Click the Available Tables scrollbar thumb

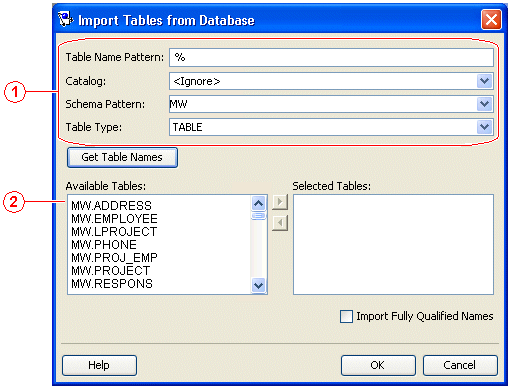[259, 216]
